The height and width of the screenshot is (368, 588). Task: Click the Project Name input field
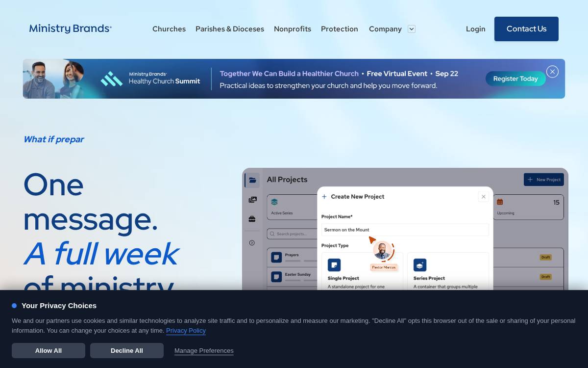coord(405,230)
